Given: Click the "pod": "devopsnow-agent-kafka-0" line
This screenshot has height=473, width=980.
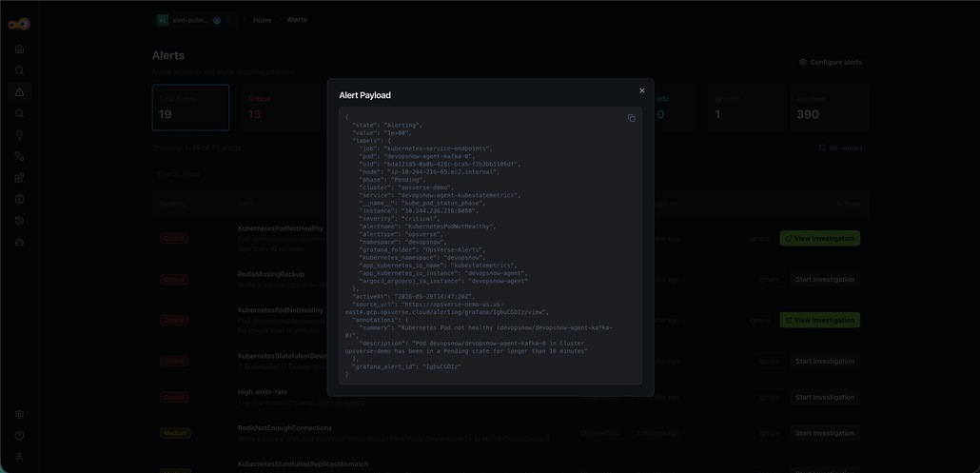Looking at the screenshot, I should (x=417, y=156).
